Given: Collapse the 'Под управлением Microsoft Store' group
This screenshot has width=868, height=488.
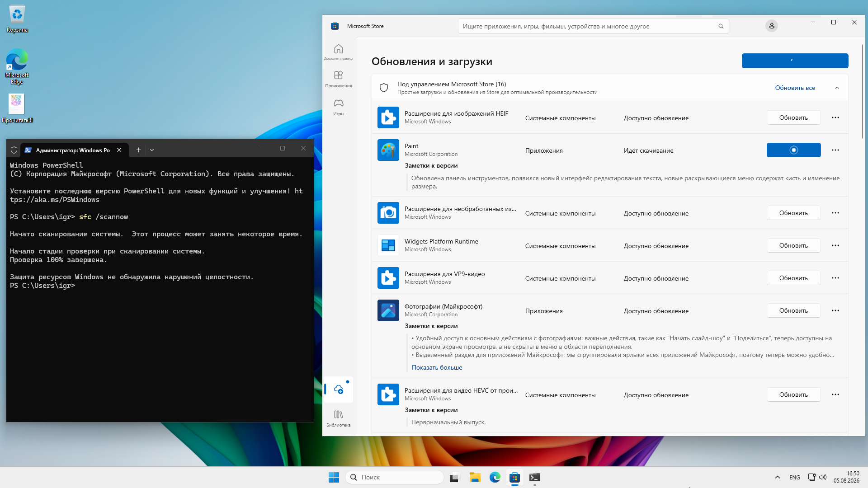Looking at the screenshot, I should coord(837,88).
